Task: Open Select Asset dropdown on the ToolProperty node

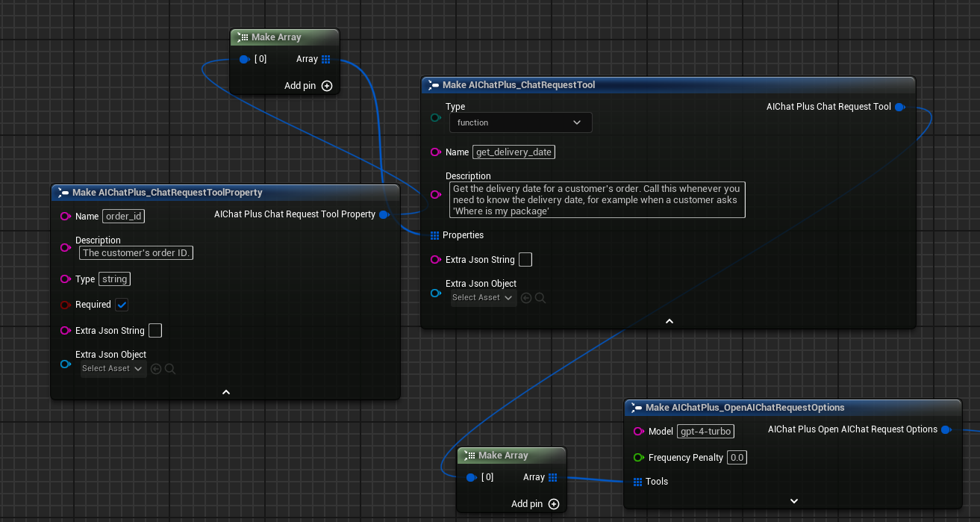Action: (113, 368)
